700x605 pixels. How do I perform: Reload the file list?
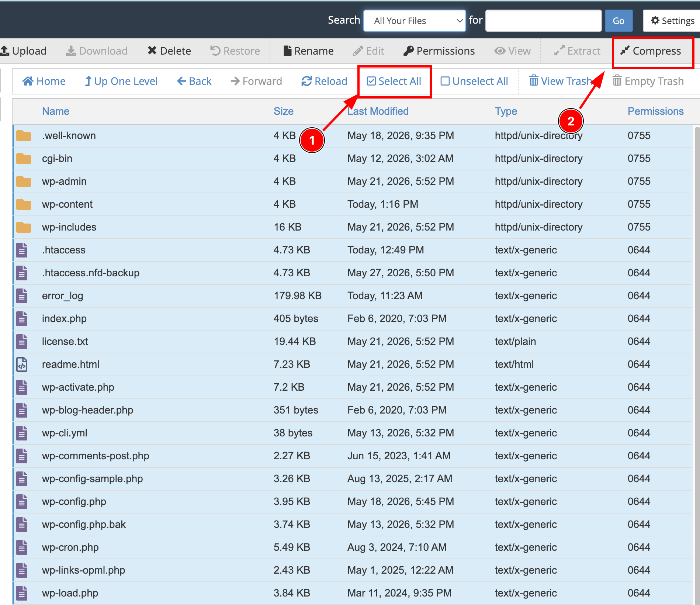point(325,81)
